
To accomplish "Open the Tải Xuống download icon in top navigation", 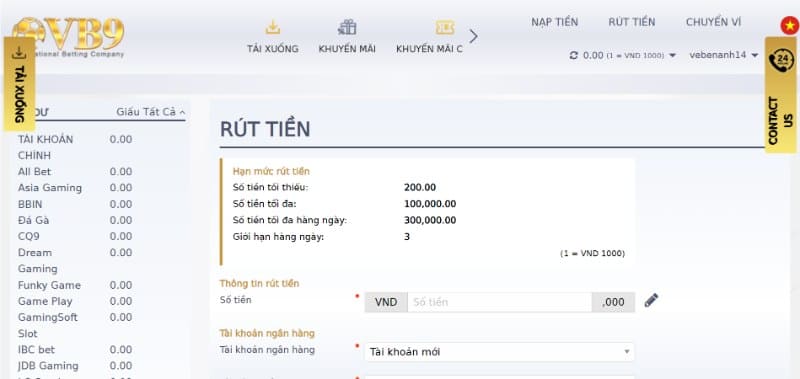I will click(273, 27).
